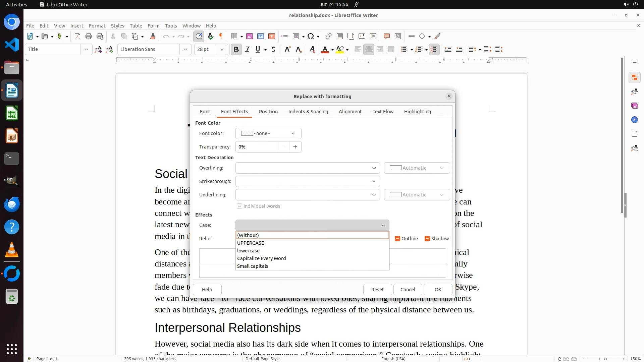
Task: Toggle the Individual words checkbox
Action: (x=239, y=206)
